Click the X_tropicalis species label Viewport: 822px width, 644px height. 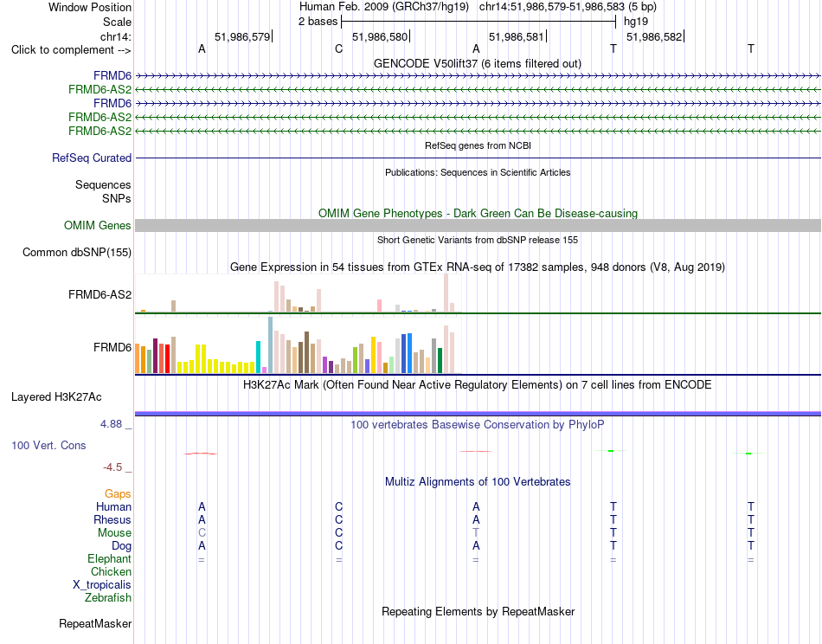102,585
